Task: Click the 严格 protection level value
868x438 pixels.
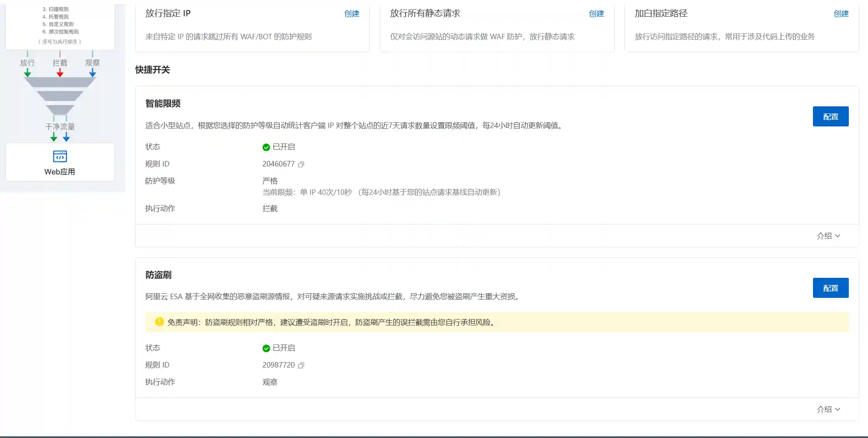Action: pyautogui.click(x=270, y=181)
